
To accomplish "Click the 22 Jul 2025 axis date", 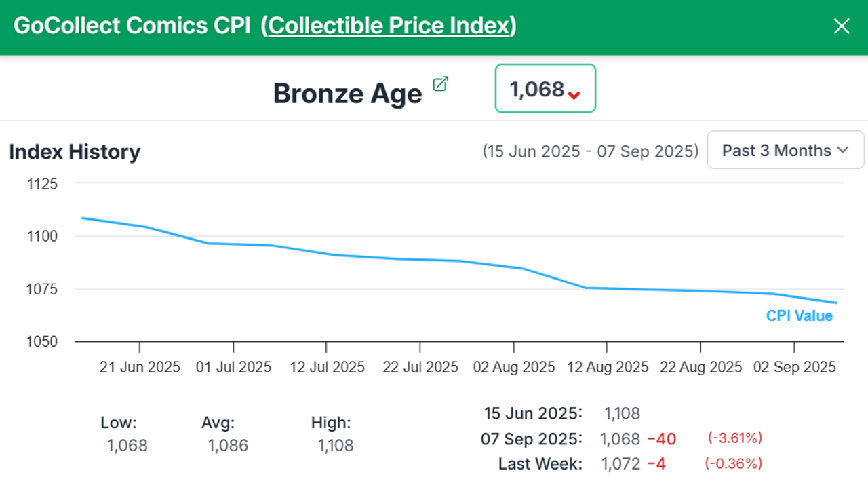I will click(x=420, y=367).
